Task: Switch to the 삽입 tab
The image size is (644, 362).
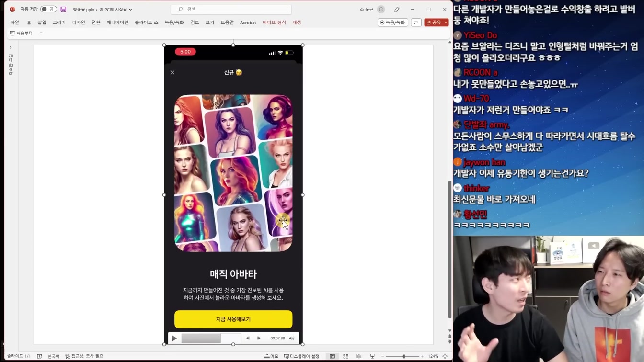Action: point(42,23)
